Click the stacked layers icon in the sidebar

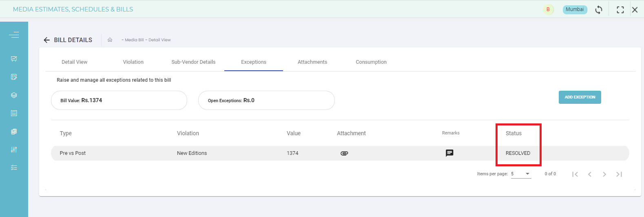(14, 95)
